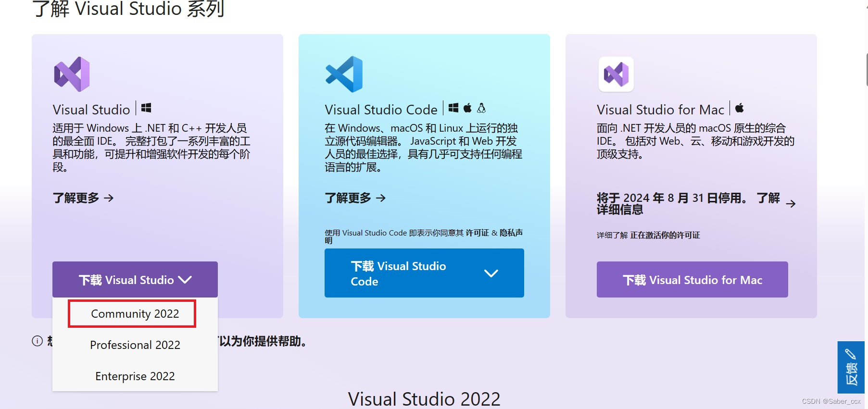Click the 了解 Visual Studio 系列 heading
The image size is (868, 409).
pyautogui.click(x=128, y=9)
